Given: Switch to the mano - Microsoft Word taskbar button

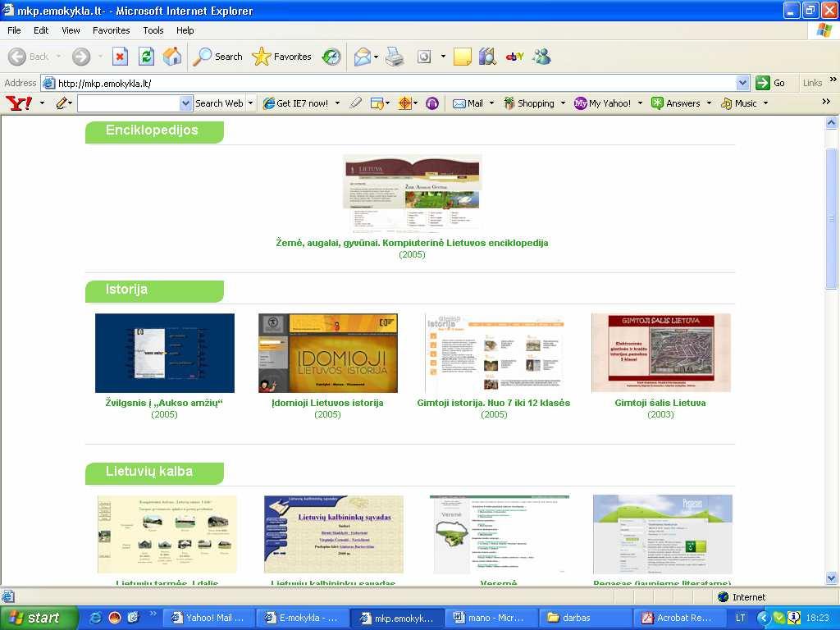Looking at the screenshot, I should tap(491, 618).
